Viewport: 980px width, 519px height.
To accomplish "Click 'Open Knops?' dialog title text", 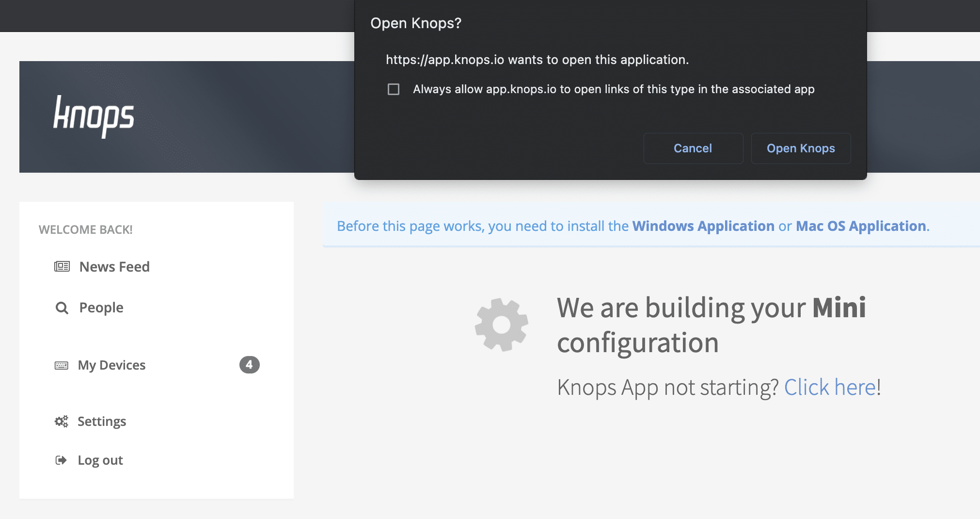I will pos(416,23).
